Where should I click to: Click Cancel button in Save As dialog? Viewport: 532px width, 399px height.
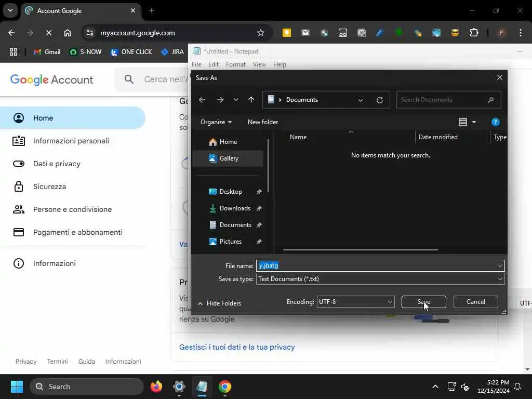(x=475, y=302)
